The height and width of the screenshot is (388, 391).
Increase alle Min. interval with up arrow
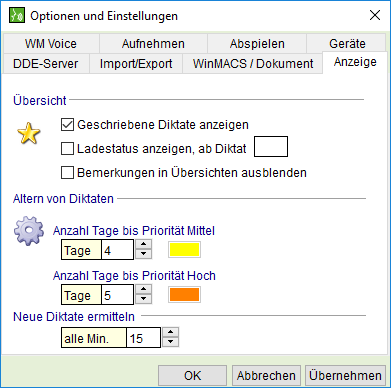(170, 333)
